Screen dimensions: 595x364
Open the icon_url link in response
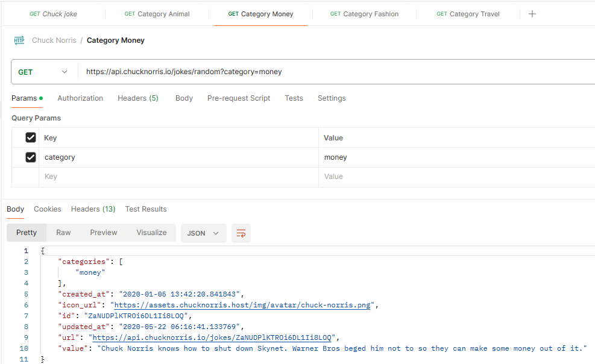(x=242, y=305)
